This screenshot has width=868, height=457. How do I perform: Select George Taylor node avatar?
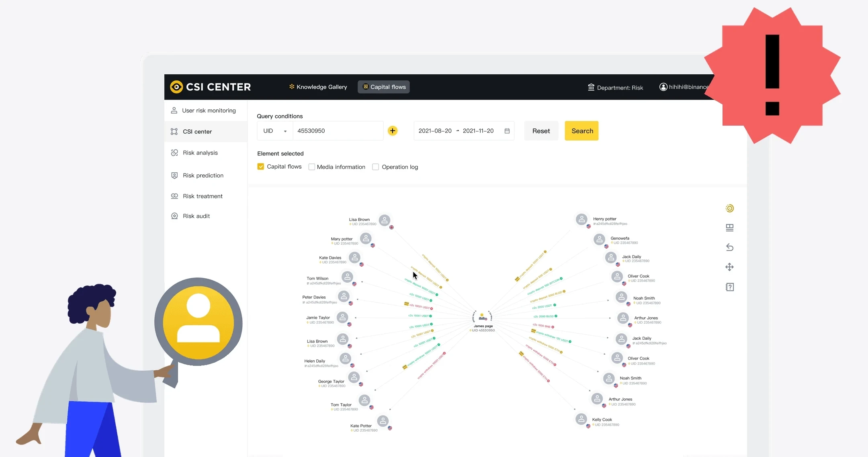354,377
